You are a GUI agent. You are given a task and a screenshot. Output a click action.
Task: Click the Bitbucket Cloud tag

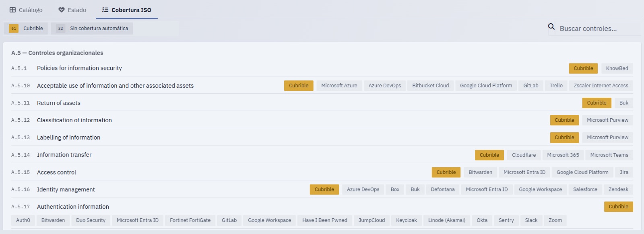click(430, 86)
